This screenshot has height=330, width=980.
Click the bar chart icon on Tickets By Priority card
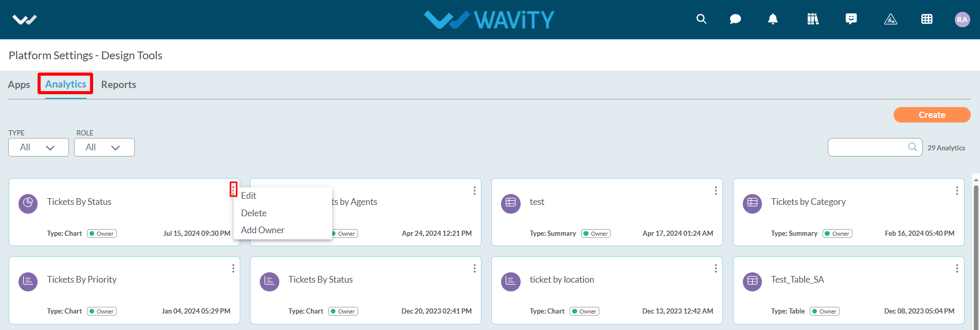coord(28,282)
